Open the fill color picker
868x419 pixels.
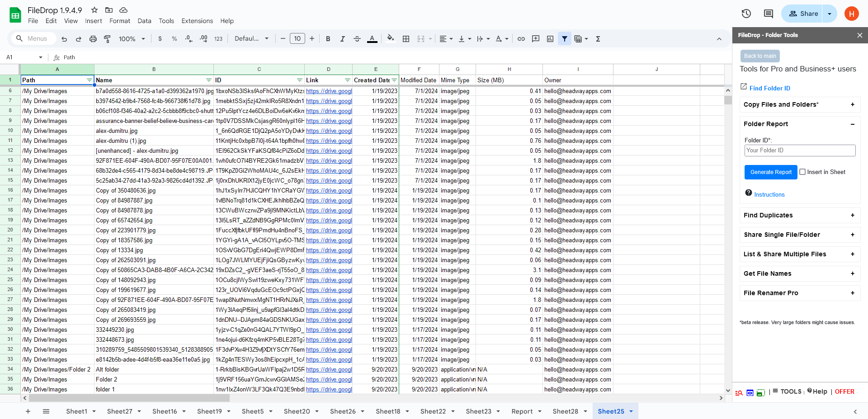coord(391,38)
